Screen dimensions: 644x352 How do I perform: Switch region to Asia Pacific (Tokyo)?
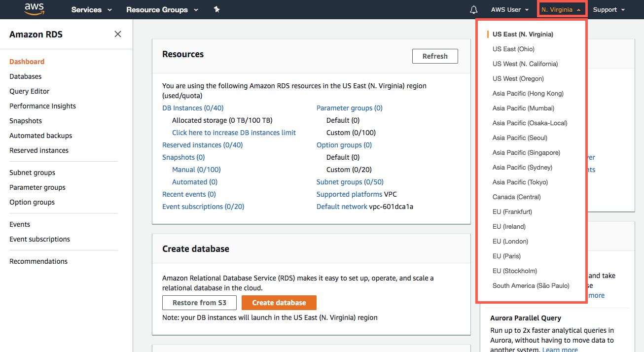coord(520,182)
